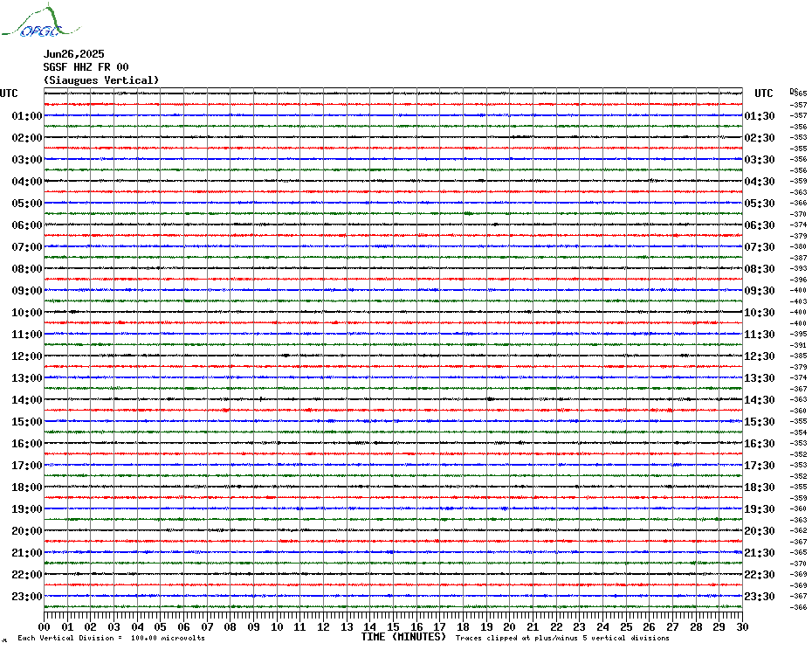The height and width of the screenshot is (650, 812).
Task: Click the "03:30" right time label
Action: pos(760,159)
